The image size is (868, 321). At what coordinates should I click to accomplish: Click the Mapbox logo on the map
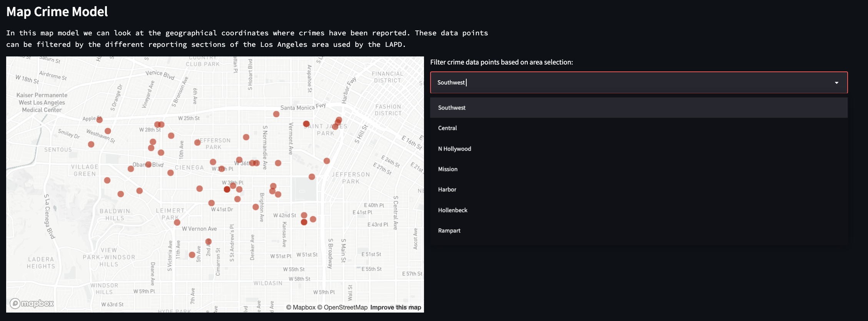[x=32, y=303]
